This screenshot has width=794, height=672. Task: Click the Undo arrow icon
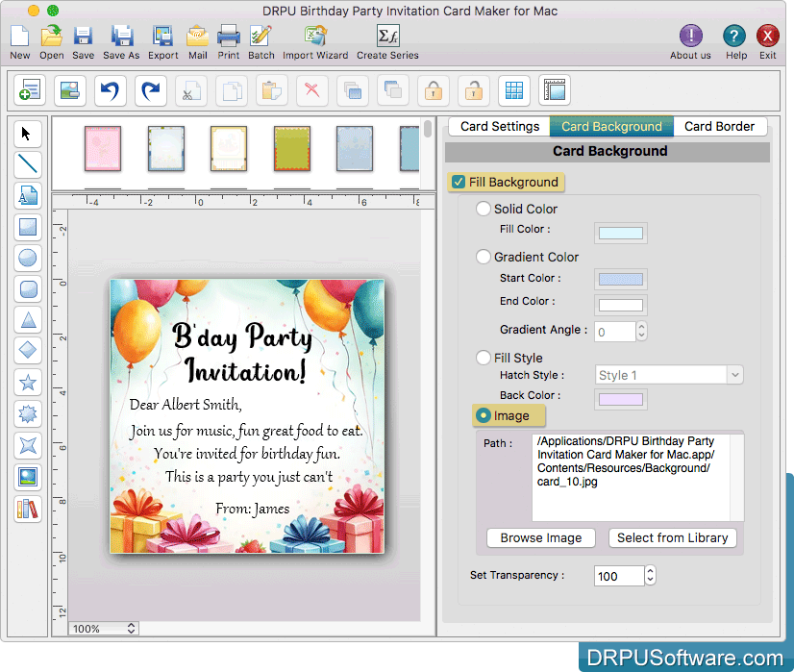tap(109, 90)
